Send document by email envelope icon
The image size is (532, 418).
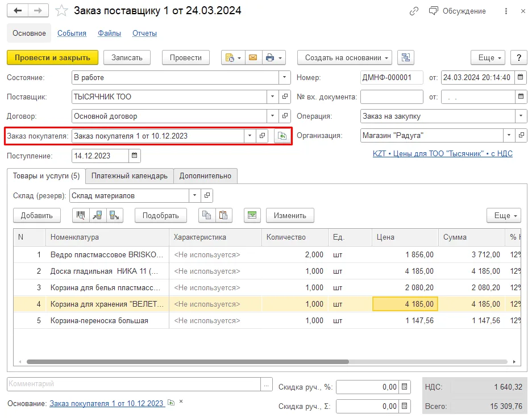253,57
